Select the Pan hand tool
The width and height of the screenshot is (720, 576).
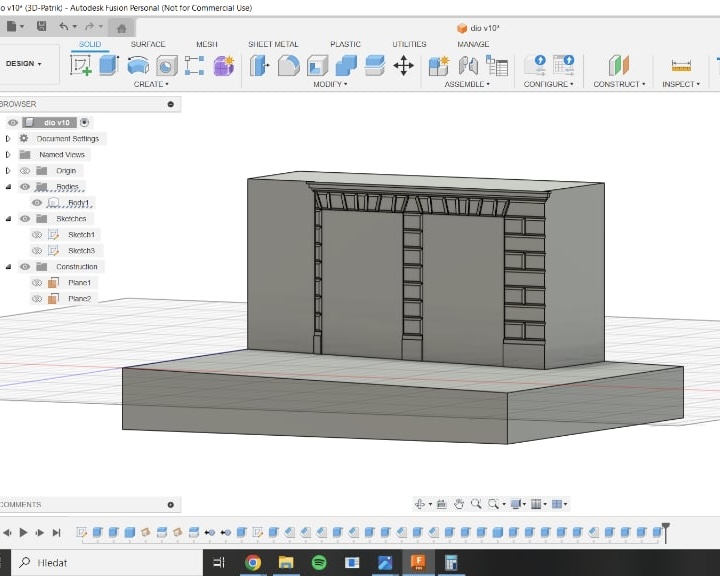click(x=459, y=504)
